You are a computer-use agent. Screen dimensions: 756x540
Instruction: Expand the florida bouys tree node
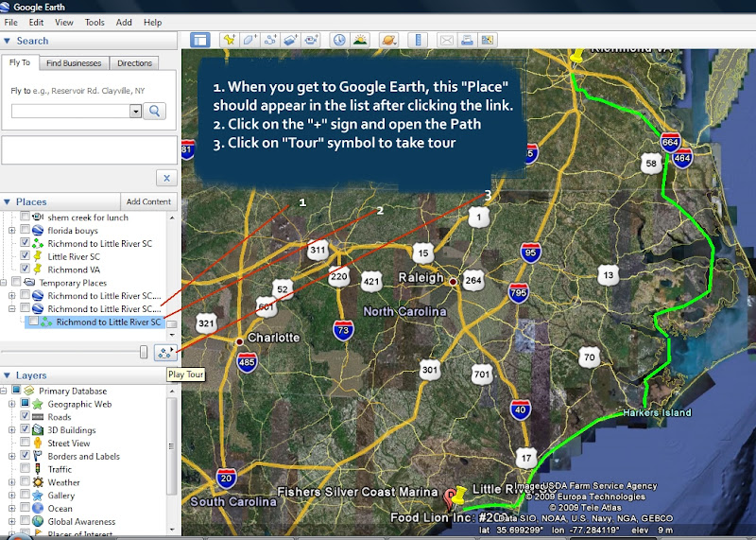[x=11, y=230]
